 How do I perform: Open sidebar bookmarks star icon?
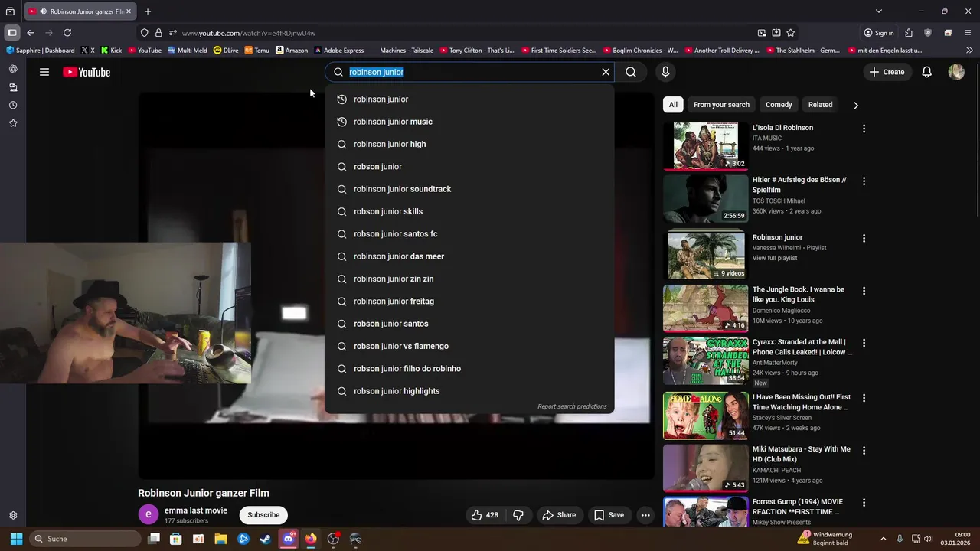(x=13, y=123)
